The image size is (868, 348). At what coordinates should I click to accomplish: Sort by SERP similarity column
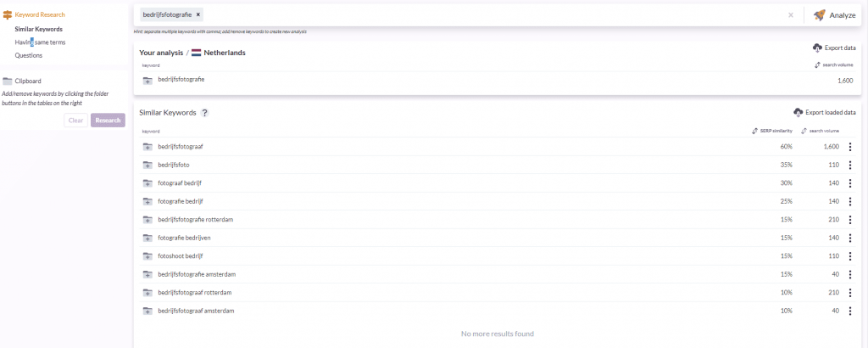[771, 132]
